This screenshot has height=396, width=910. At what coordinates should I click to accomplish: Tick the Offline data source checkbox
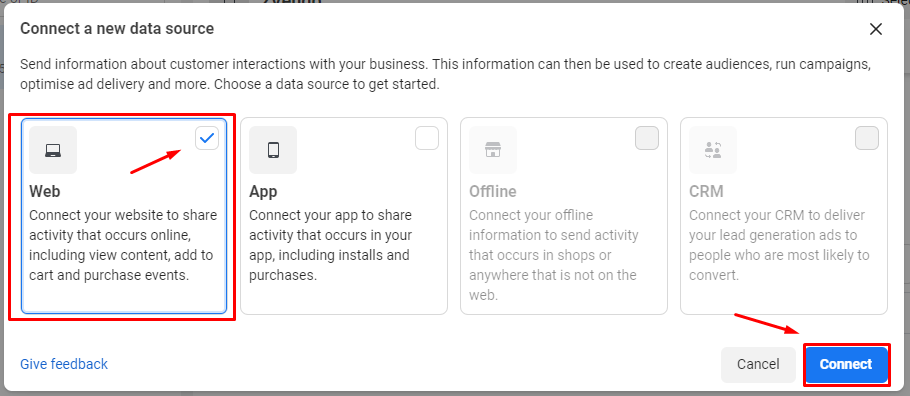(647, 138)
